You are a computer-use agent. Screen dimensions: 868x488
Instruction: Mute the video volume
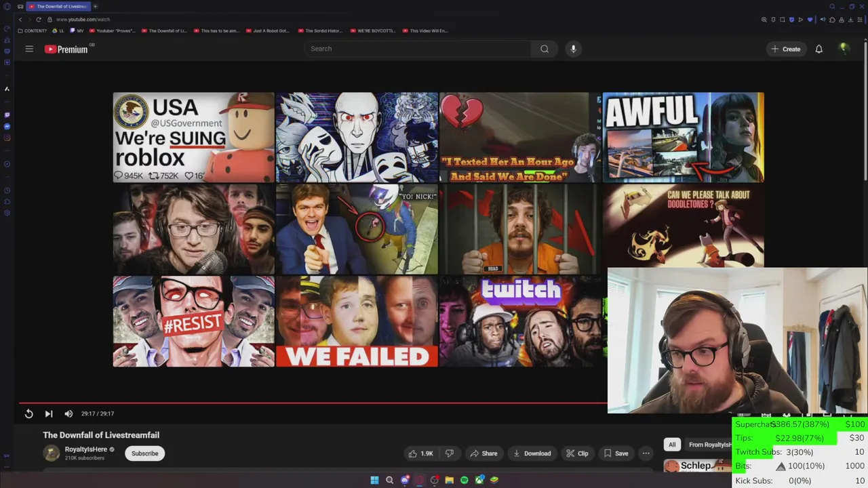point(68,413)
